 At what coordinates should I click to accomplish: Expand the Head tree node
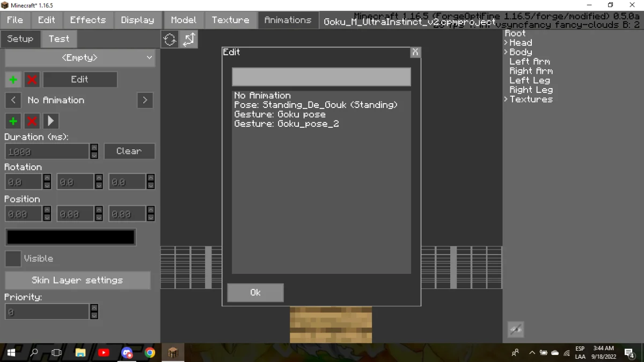pyautogui.click(x=506, y=43)
